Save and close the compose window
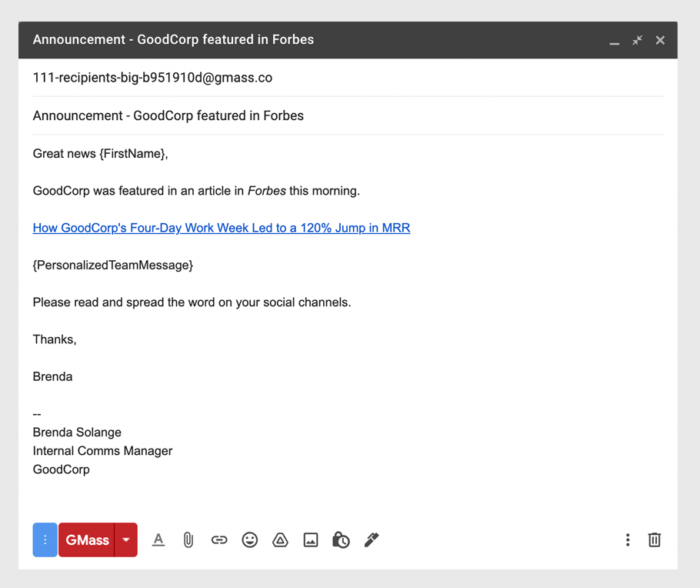 coord(660,40)
